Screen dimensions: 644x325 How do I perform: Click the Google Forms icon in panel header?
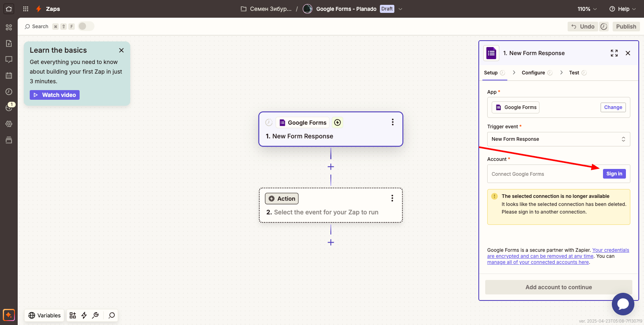tap(491, 53)
